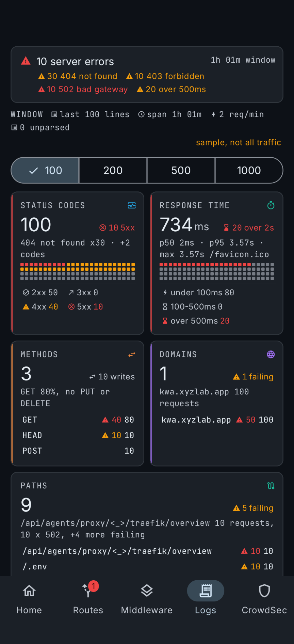Select the POST method row

[78, 451]
